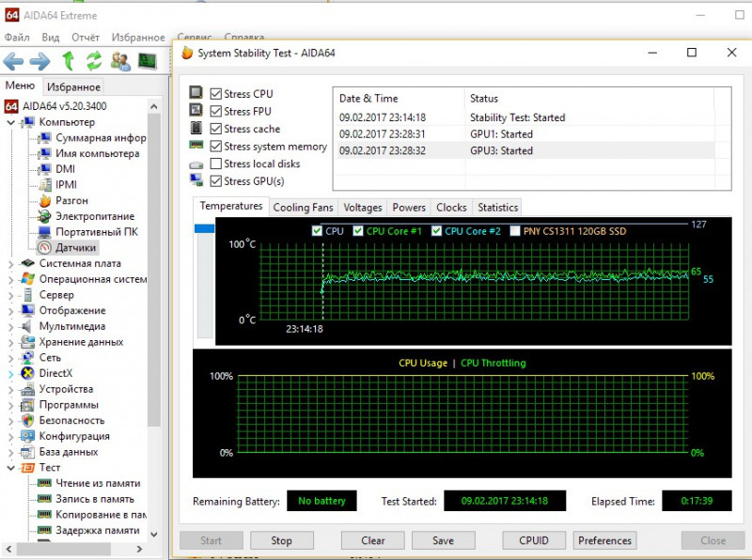752x560 pixels.
Task: Switch to the Statistics tab
Action: [498, 207]
